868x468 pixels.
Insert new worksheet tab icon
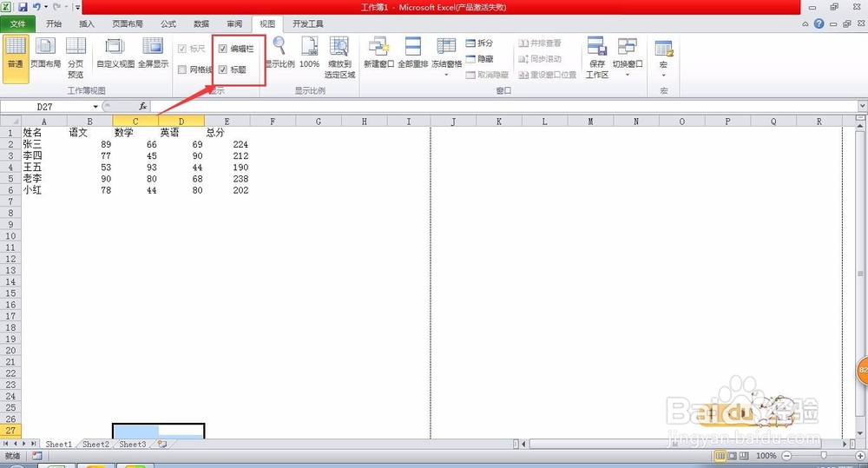coord(162,444)
